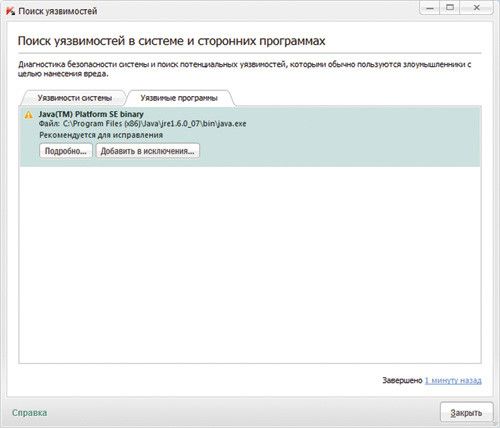
Task: Switch to the Уязвимости системы tab
Action: point(75,98)
